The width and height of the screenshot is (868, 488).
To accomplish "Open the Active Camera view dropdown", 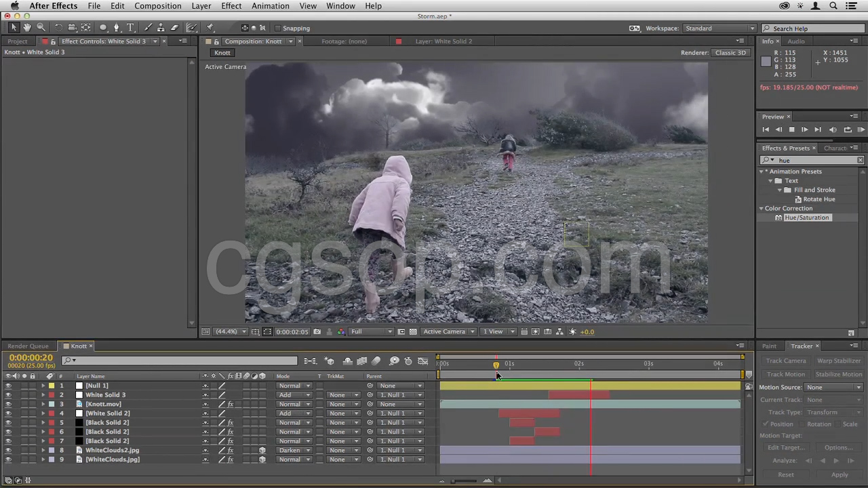I will tap(449, 331).
